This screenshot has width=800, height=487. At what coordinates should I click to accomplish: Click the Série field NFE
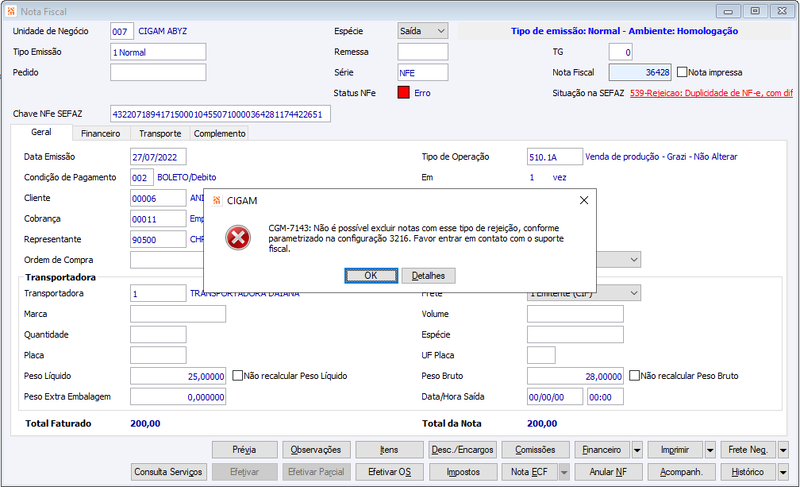pyautogui.click(x=423, y=72)
